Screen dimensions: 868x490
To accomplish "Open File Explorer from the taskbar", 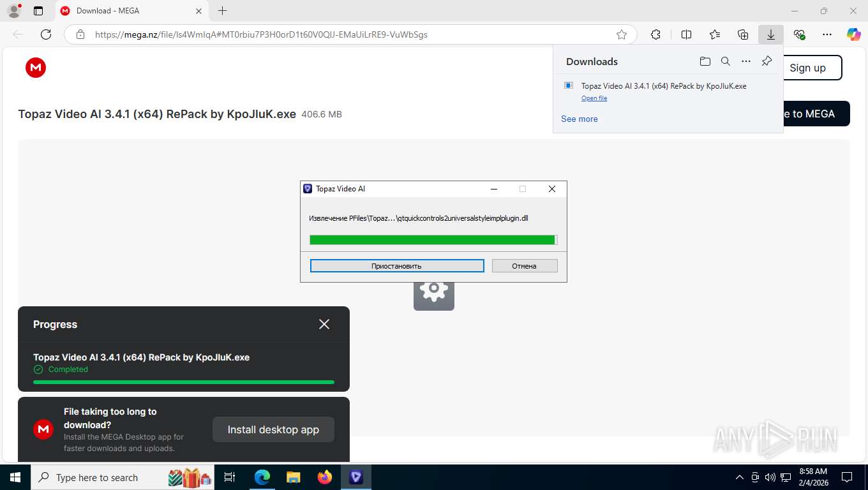I will point(293,477).
